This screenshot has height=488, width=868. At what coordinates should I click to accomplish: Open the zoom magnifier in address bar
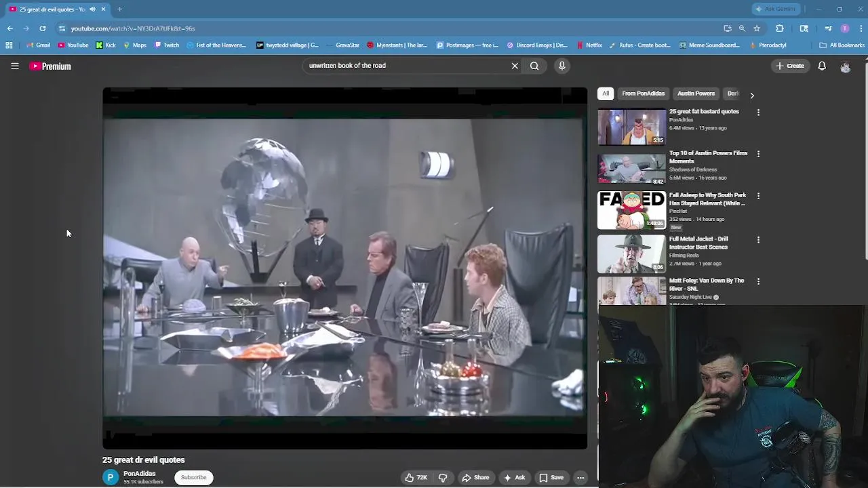click(742, 28)
